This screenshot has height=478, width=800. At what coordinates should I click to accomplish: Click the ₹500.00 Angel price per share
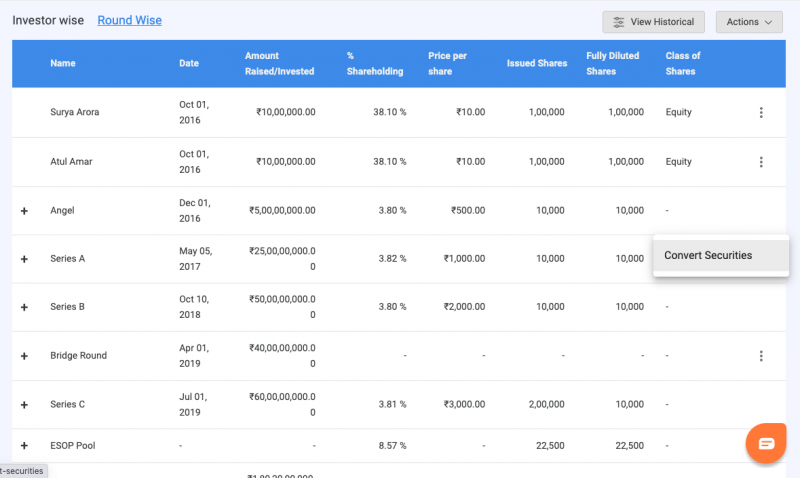pos(468,210)
